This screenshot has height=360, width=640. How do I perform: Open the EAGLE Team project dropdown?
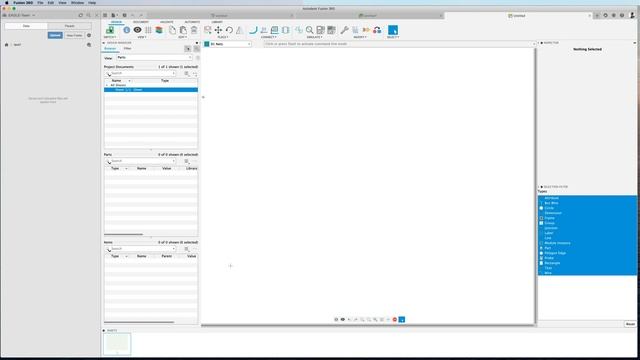(19, 15)
